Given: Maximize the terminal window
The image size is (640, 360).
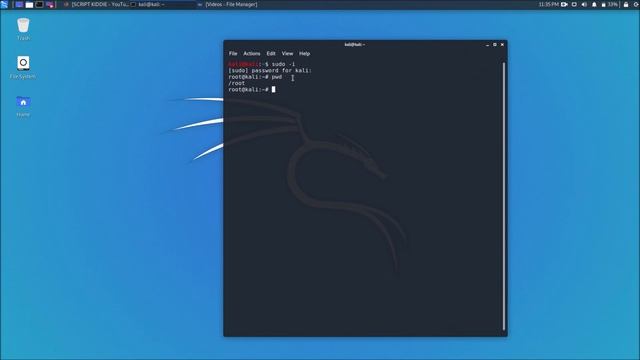Looking at the screenshot, I should (x=495, y=44).
